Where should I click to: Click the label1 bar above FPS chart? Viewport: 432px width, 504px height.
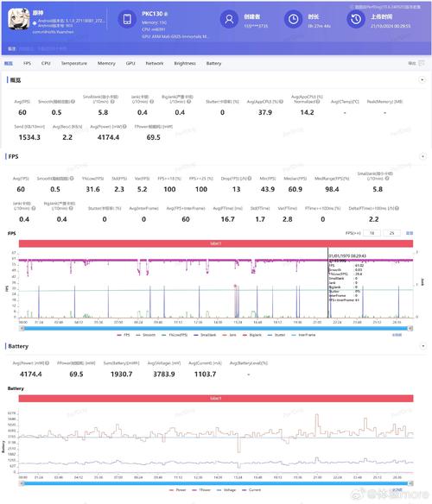(x=216, y=243)
